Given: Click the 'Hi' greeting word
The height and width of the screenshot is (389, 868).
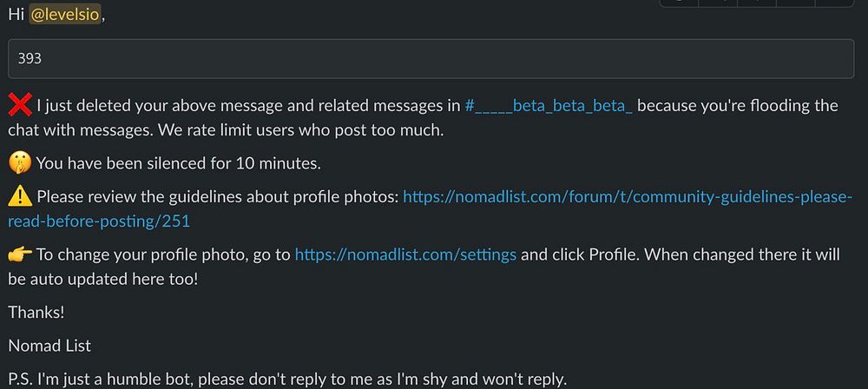Looking at the screenshot, I should (x=16, y=15).
